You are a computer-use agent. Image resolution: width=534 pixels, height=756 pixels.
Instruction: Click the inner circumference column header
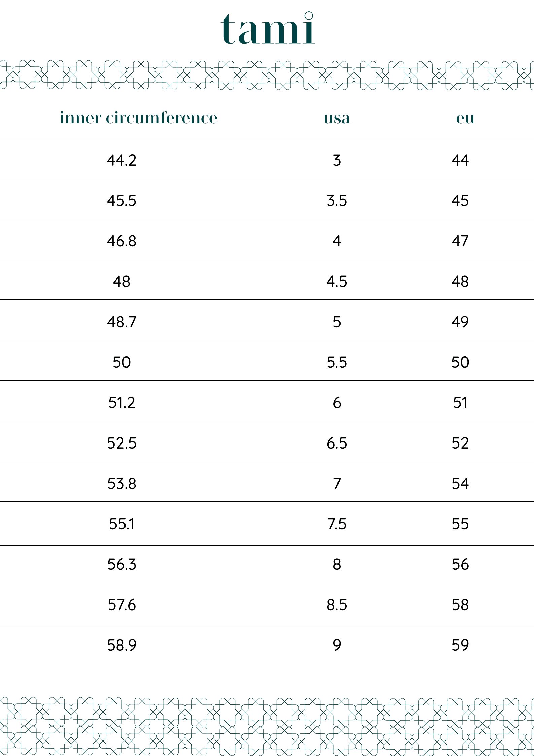pos(139,118)
